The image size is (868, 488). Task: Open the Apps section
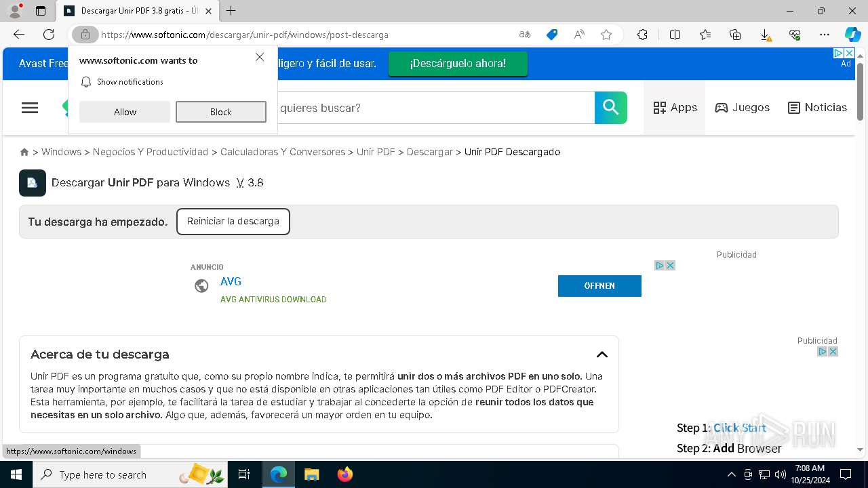(x=675, y=108)
